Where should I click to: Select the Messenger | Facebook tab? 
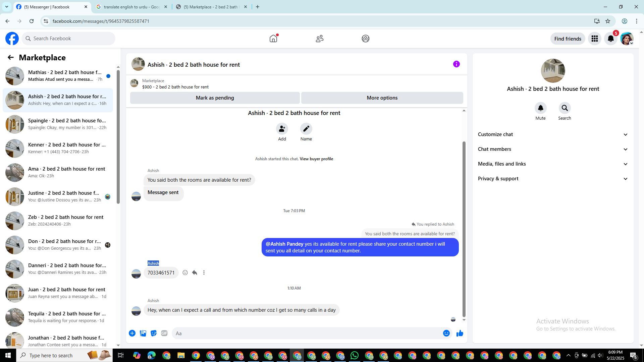[x=52, y=7]
